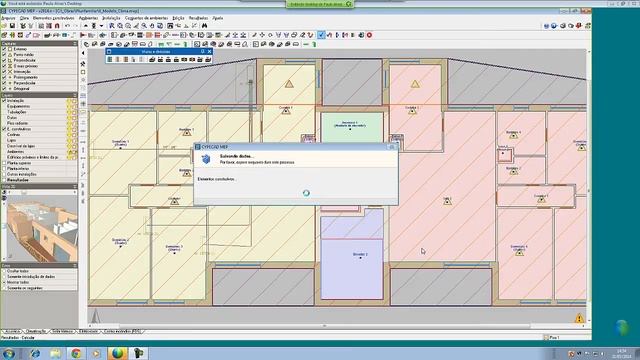Viewport: 640px width, 360px height.
Task: Open the Capturas panel header menu
Action: pos(75,43)
